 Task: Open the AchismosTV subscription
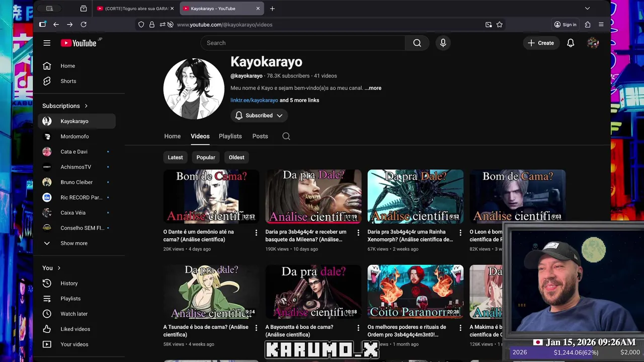pyautogui.click(x=77, y=167)
